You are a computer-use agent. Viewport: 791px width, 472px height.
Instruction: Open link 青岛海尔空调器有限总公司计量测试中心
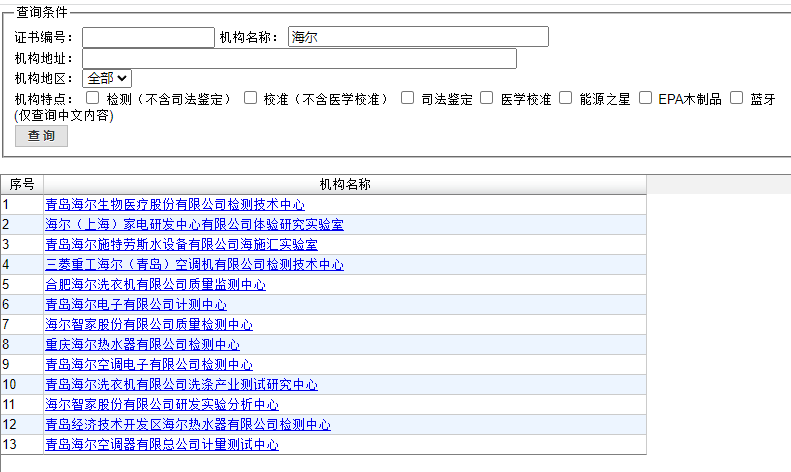click(162, 444)
